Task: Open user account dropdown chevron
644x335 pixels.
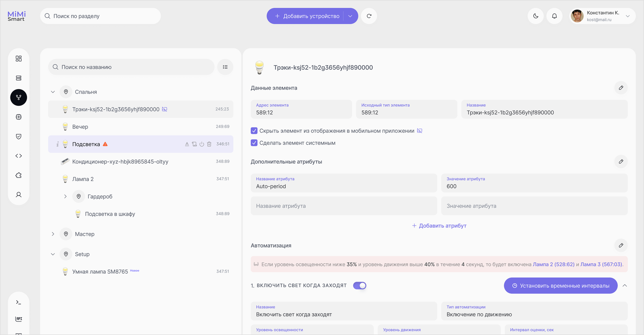Action: point(628,16)
